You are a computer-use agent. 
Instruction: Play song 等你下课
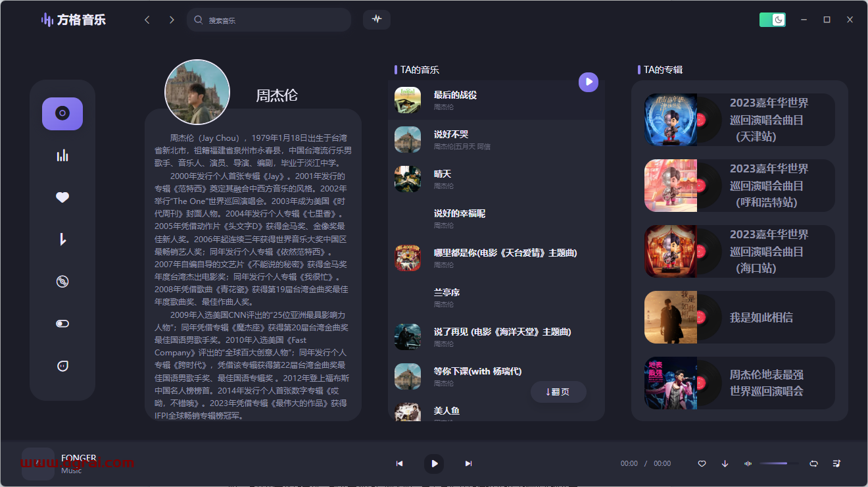496,376
